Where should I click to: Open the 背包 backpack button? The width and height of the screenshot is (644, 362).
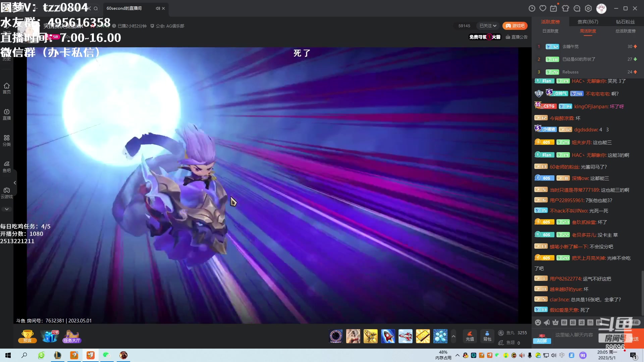tap(487, 336)
